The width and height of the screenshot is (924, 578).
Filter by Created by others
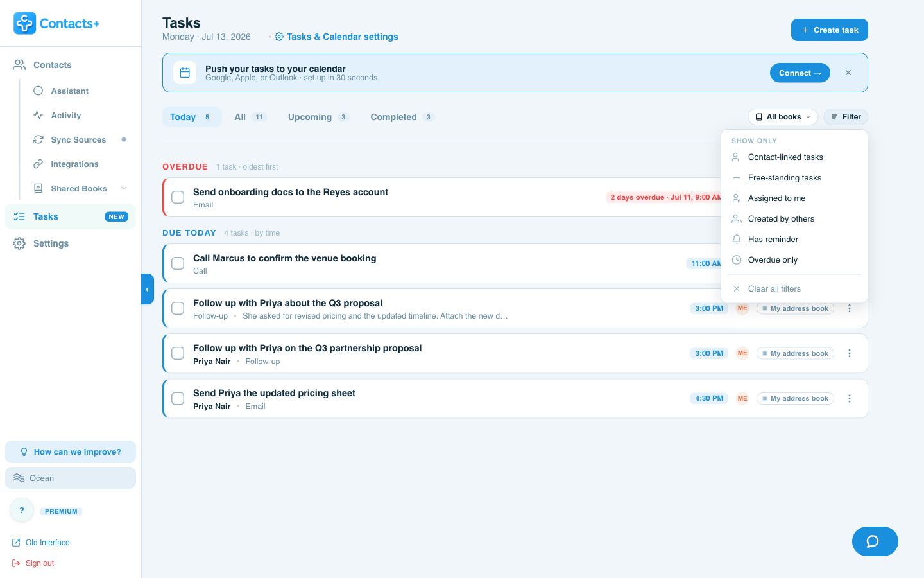[794, 219]
